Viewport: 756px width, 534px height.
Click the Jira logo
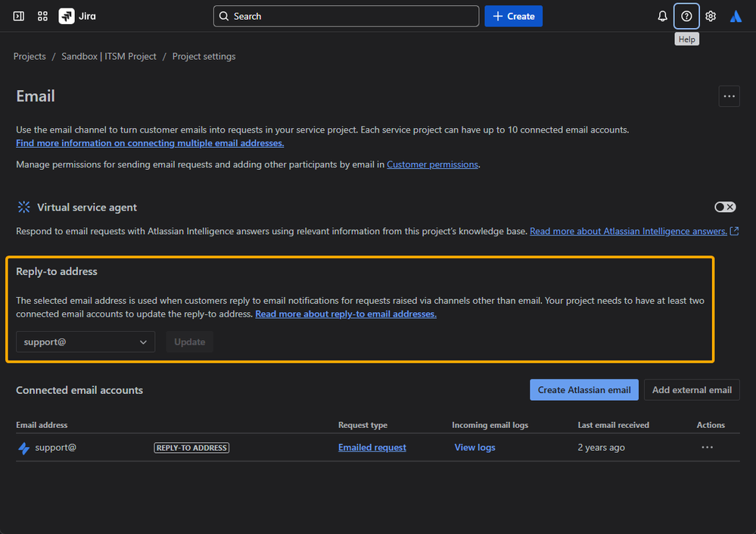pos(77,16)
